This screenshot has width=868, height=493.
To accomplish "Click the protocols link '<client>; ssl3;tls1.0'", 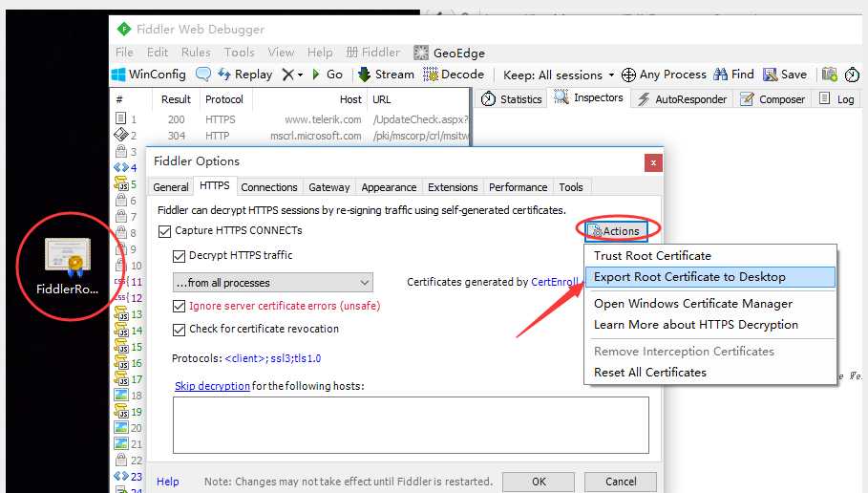I will click(273, 358).
